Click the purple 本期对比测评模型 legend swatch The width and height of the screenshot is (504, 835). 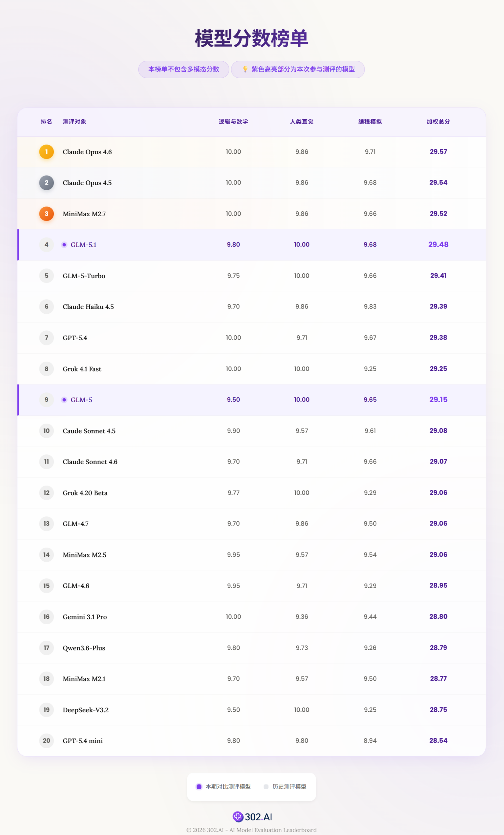pos(199,786)
